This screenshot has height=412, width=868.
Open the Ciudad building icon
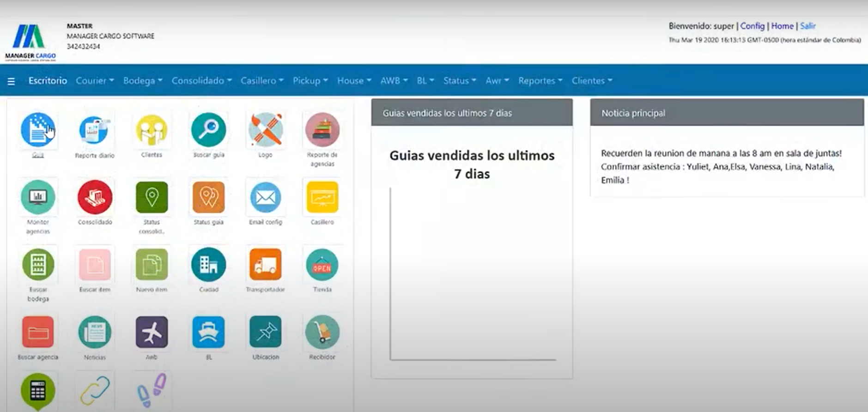pyautogui.click(x=208, y=265)
